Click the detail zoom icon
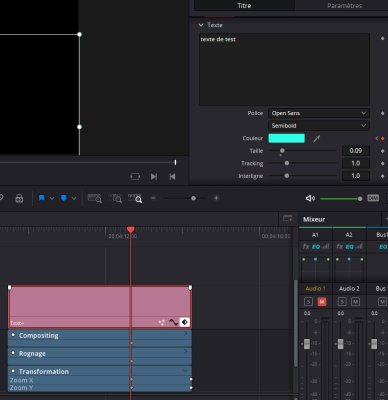This screenshot has width=388, height=400. click(116, 198)
